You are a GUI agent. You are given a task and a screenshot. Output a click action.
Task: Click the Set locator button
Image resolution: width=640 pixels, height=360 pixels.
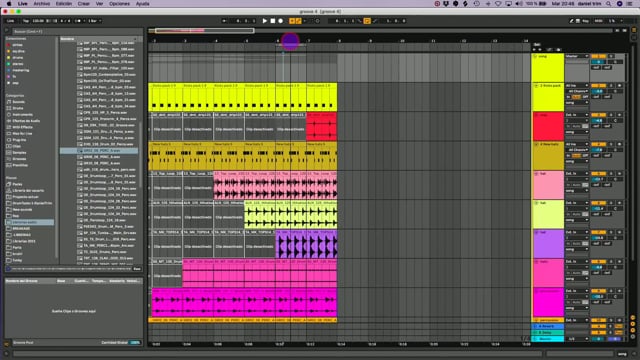coord(538,45)
